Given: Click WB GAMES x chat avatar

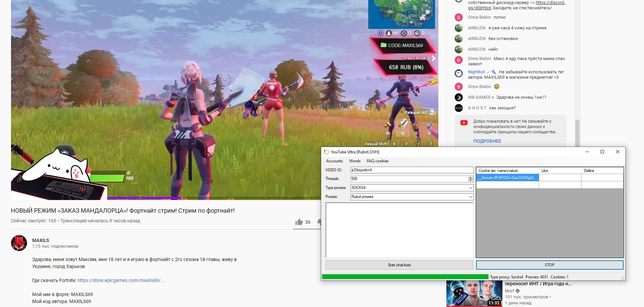Looking at the screenshot, I should pos(459,97).
